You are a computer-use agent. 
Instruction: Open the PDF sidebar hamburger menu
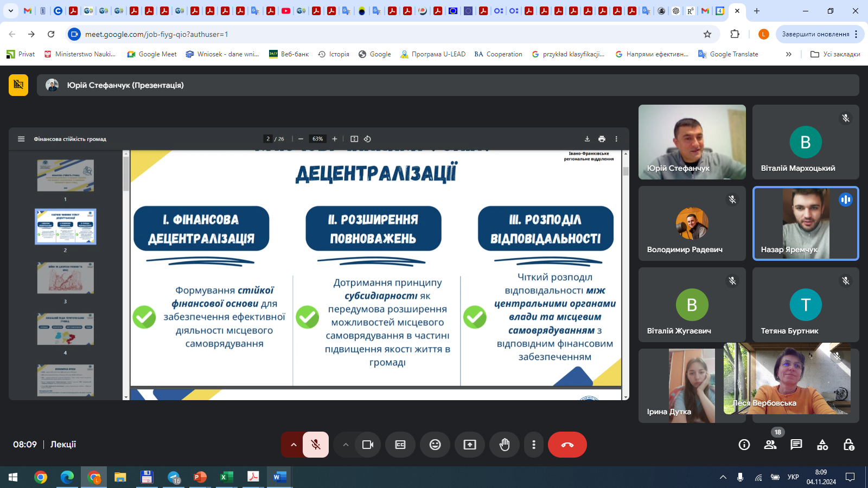click(x=21, y=139)
